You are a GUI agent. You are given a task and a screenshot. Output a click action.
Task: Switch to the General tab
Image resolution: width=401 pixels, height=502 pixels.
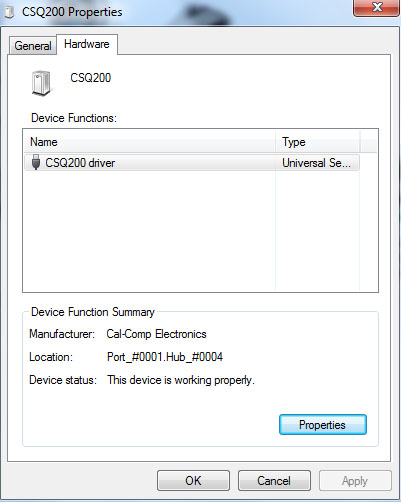[x=33, y=45]
